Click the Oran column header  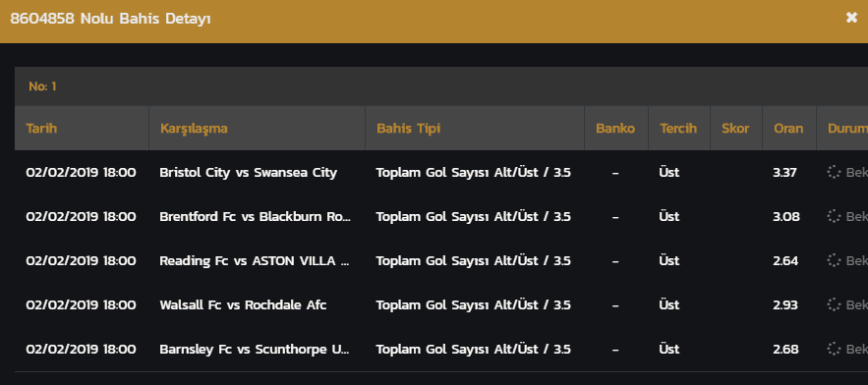(x=788, y=129)
